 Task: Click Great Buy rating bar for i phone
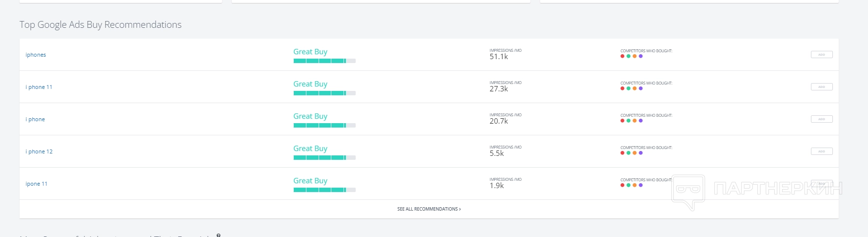click(324, 126)
